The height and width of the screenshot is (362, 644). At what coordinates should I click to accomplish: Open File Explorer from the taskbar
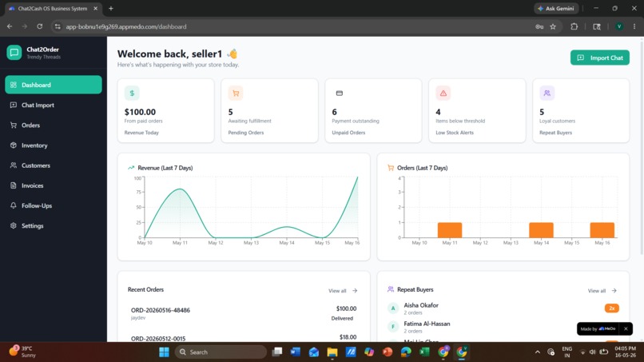click(332, 352)
